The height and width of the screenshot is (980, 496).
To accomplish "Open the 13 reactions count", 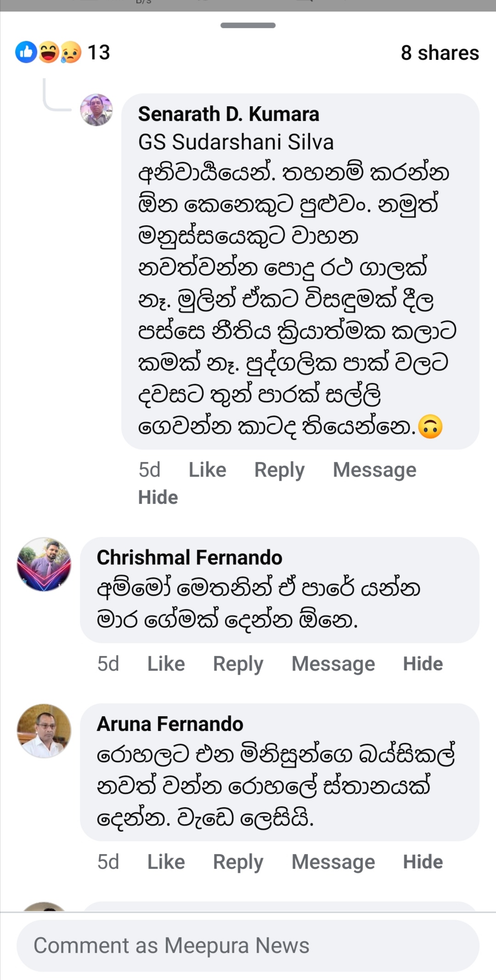I will click(99, 52).
